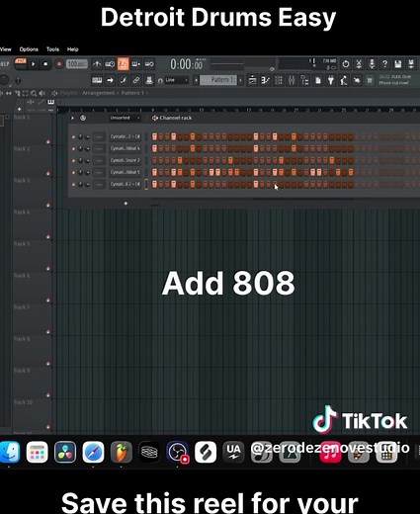The image size is (420, 514).
Task: Mute the Cymati..Snare 2 channel
Action: (x=73, y=161)
